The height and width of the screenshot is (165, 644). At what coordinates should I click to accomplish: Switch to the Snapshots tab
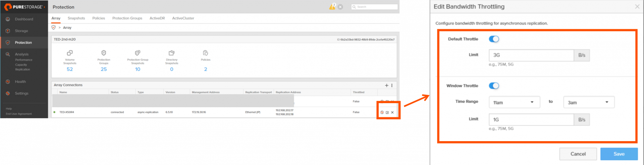(x=76, y=18)
